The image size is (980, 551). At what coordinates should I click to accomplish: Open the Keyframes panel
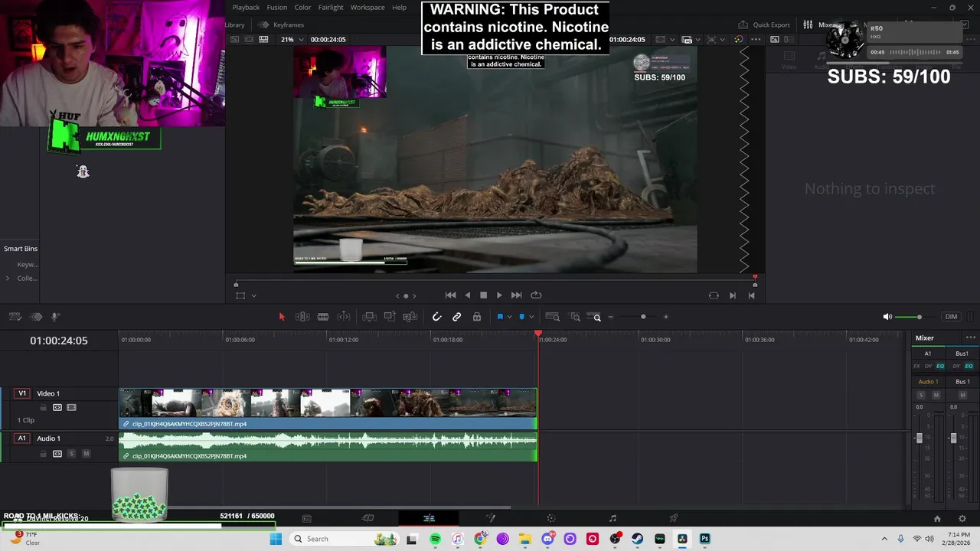(x=281, y=24)
